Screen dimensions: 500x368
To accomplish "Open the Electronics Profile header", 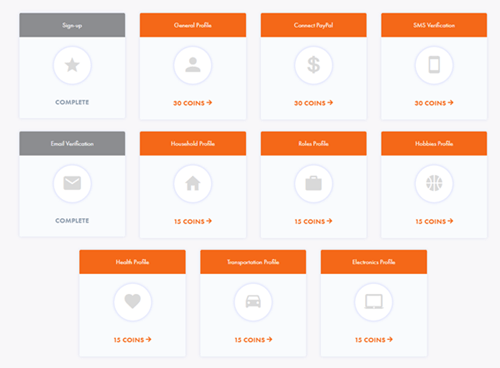I will tap(374, 262).
